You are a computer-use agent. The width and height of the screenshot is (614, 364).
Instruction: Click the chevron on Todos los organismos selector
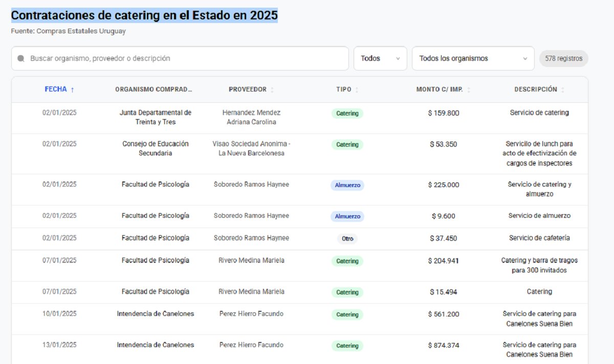point(524,58)
